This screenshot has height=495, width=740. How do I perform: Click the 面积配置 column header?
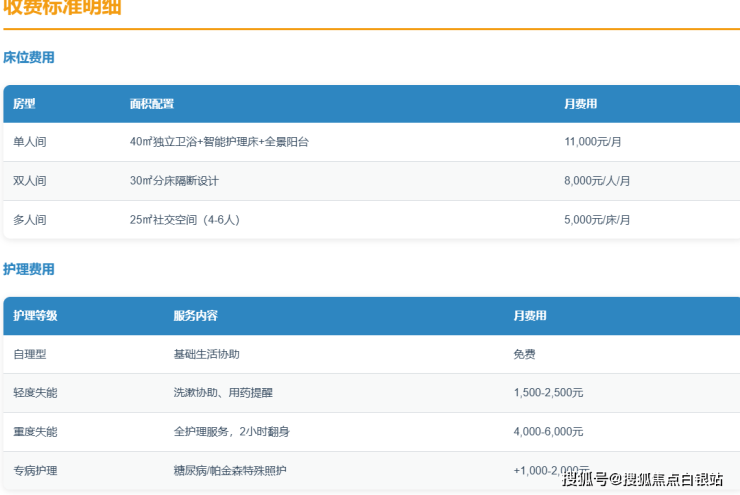151,104
